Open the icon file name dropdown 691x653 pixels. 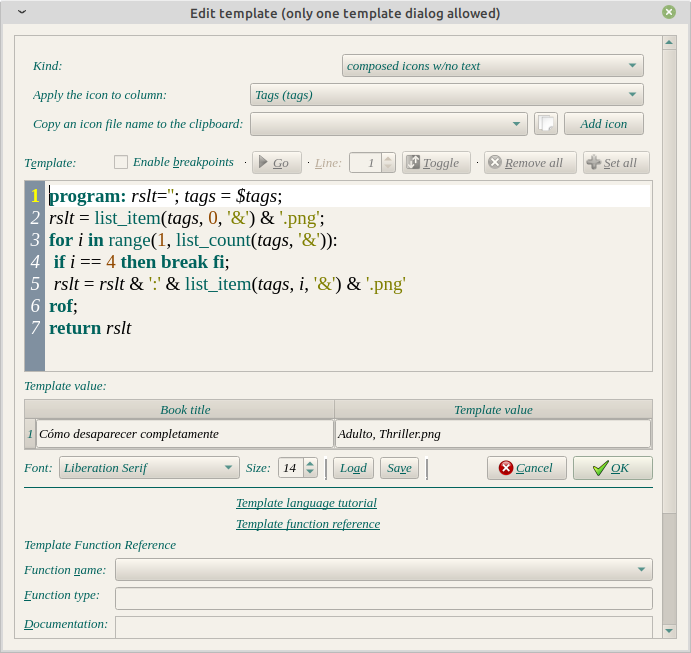[389, 124]
